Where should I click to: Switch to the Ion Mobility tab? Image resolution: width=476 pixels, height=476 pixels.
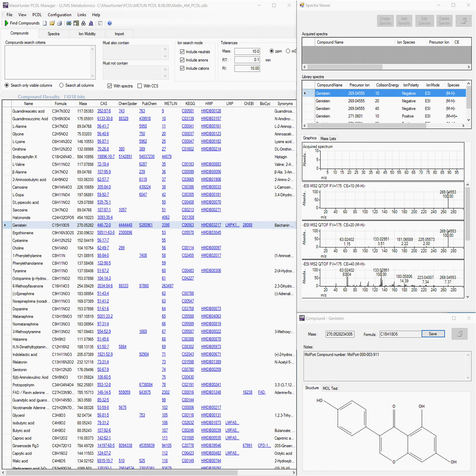tap(87, 34)
